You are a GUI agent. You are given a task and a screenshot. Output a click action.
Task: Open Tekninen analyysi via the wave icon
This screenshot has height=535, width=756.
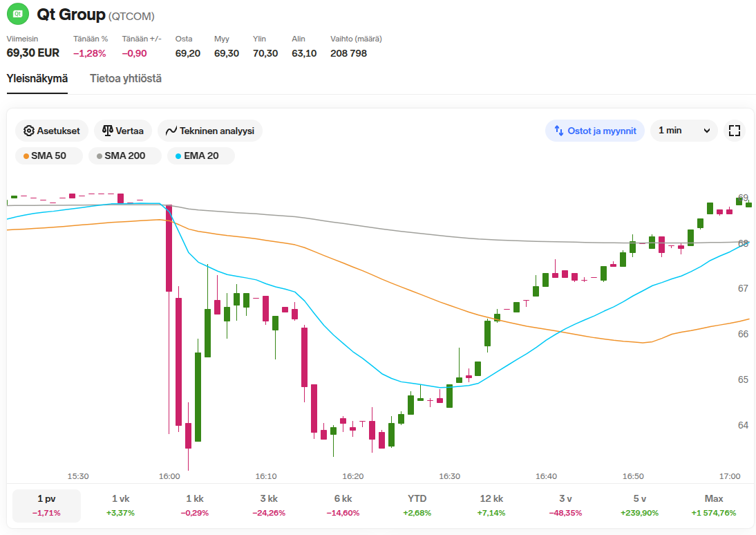[171, 131]
